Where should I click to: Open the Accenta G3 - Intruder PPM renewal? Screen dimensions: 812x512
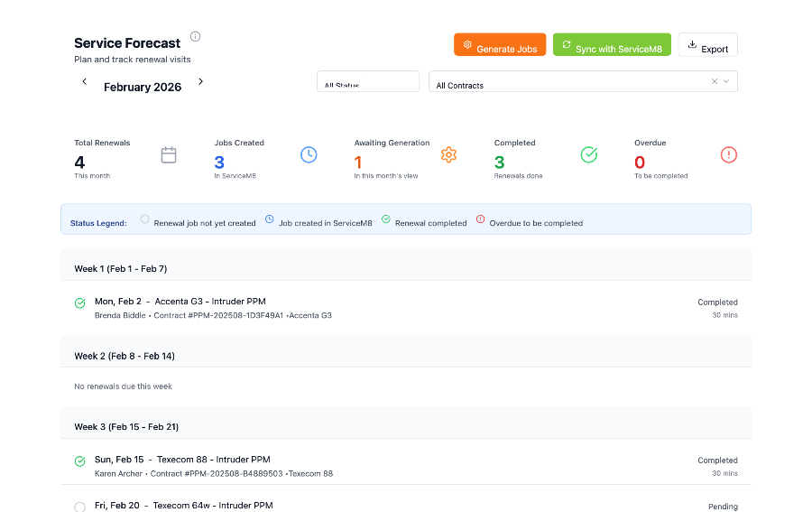210,302
